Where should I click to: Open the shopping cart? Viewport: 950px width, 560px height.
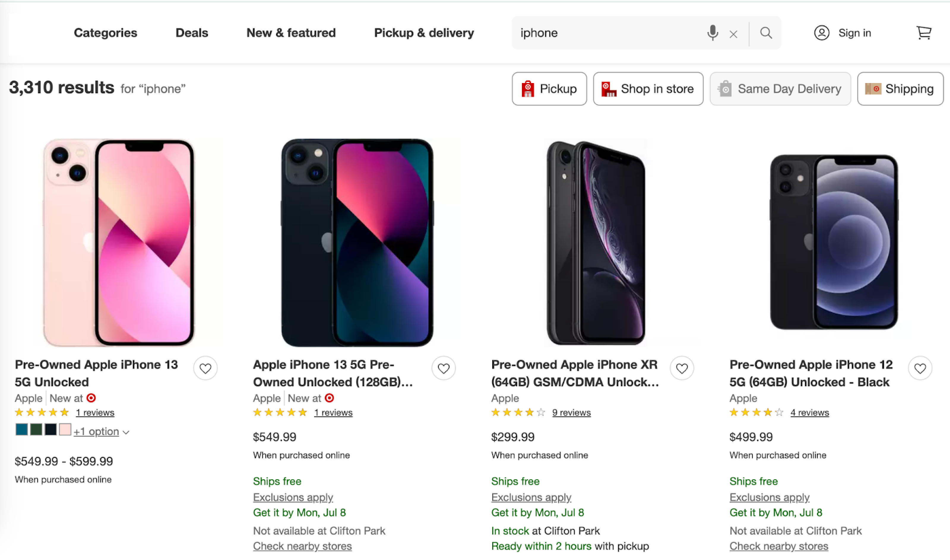924,33
